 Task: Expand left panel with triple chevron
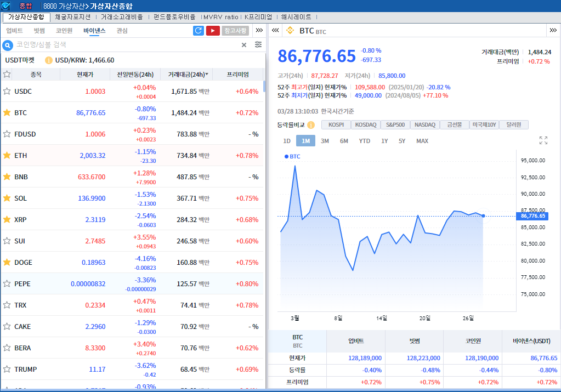[259, 30]
